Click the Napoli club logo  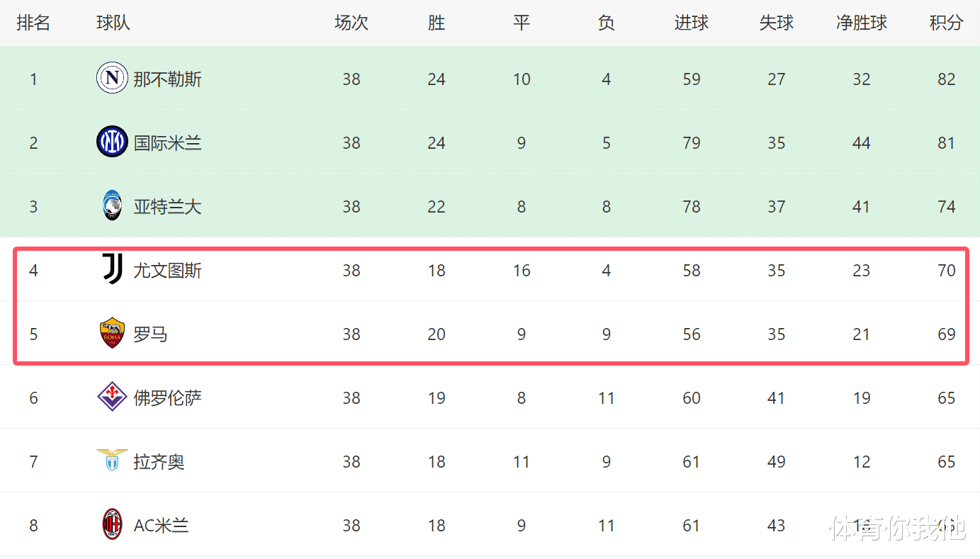click(112, 78)
